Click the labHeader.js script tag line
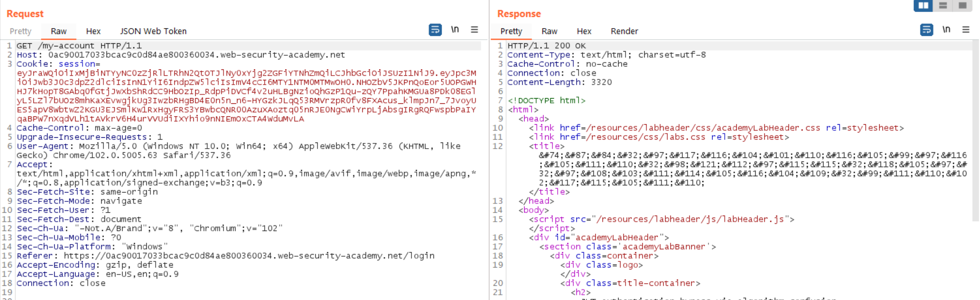The height and width of the screenshot is (300, 980). [x=662, y=219]
